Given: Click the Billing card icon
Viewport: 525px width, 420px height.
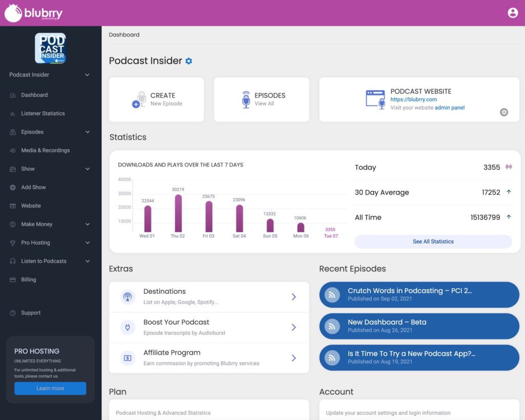Looking at the screenshot, I should [13, 279].
